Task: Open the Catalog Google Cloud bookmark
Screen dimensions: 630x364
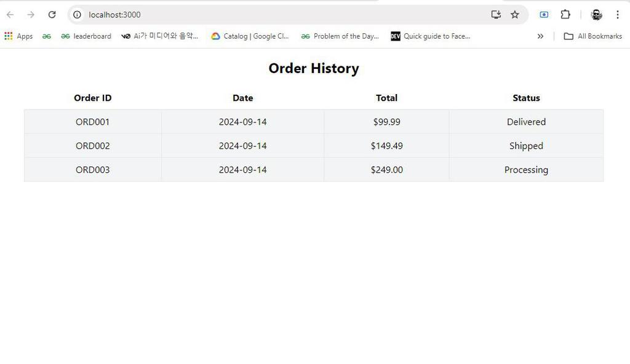Action: pos(250,36)
